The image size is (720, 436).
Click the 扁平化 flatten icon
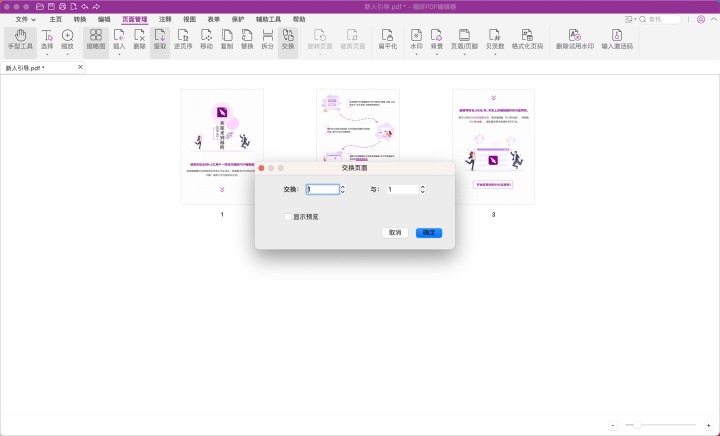tap(387, 36)
